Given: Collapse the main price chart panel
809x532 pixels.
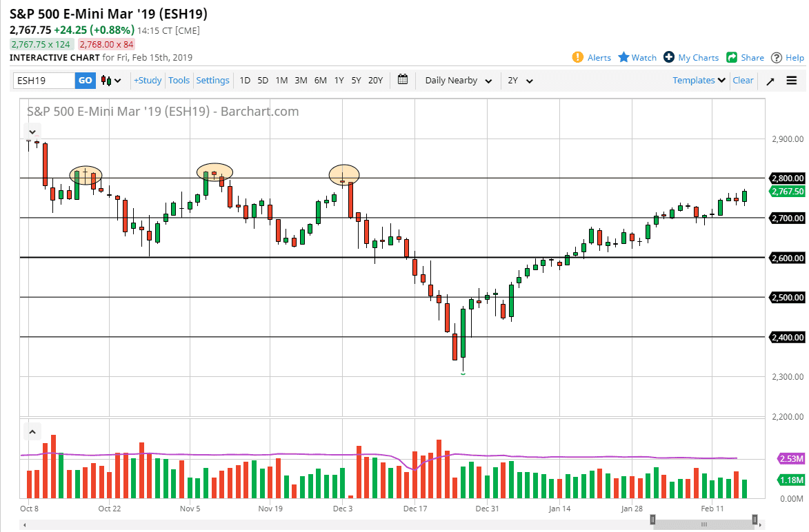Looking at the screenshot, I should [32, 132].
